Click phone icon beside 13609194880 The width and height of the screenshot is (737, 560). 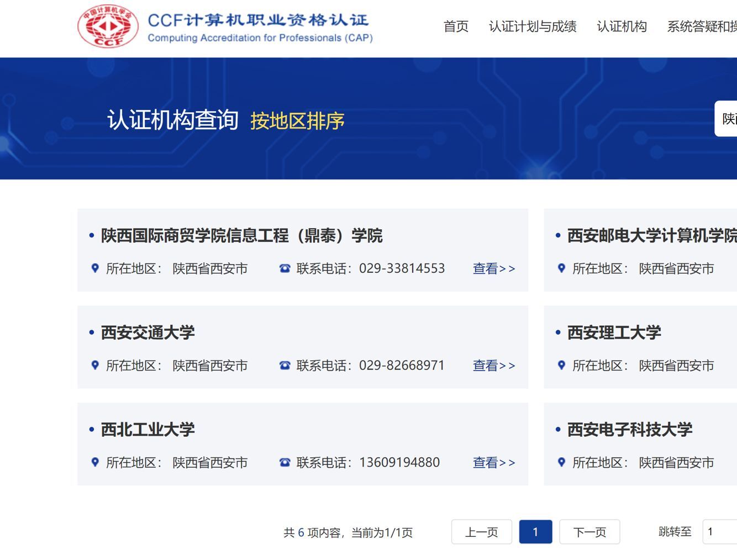(285, 463)
